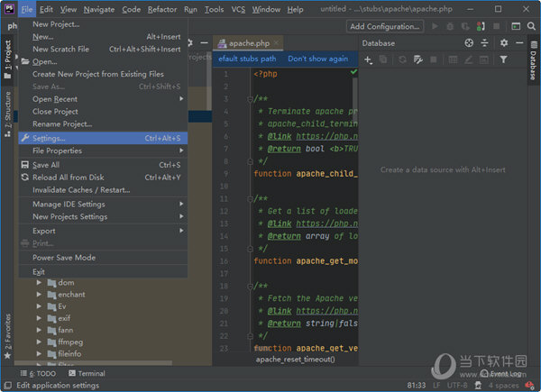Change UTF-8 file encoding

click(x=457, y=385)
